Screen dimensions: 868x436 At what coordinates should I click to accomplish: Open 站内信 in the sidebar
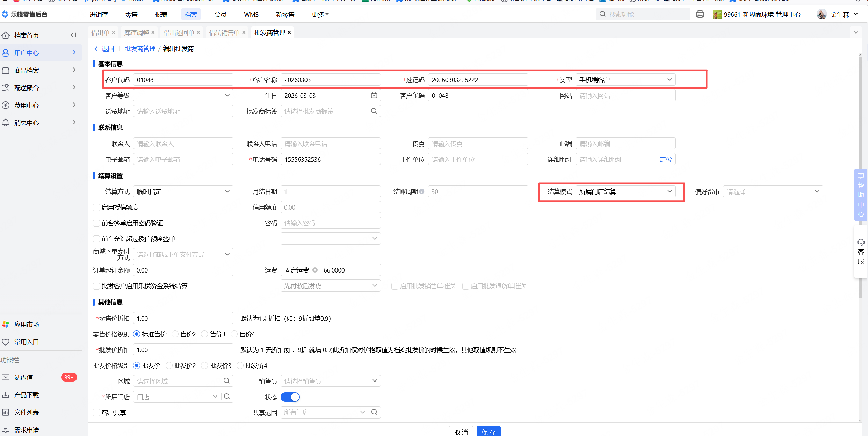click(24, 377)
